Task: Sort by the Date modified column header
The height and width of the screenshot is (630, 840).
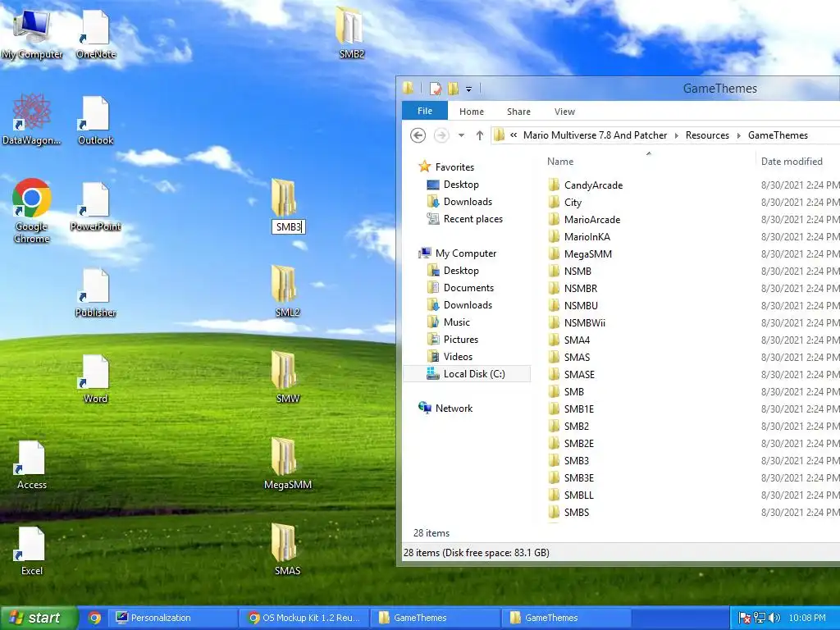Action: pyautogui.click(x=792, y=162)
